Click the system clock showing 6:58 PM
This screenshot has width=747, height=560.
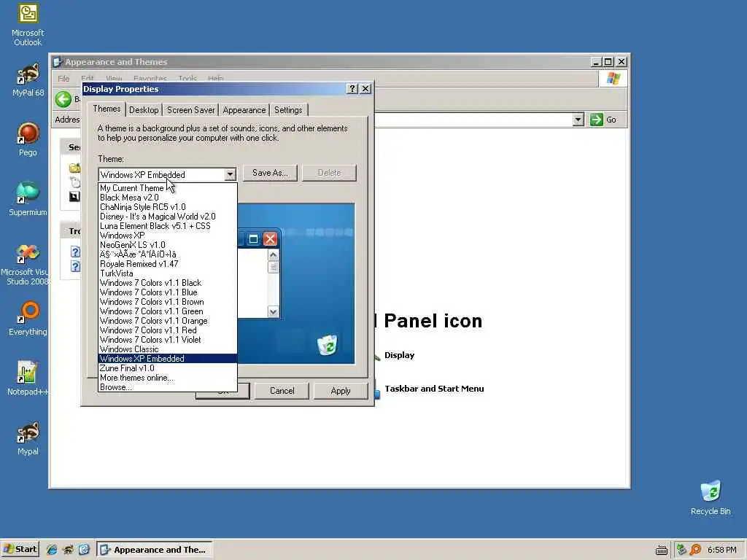click(x=721, y=550)
